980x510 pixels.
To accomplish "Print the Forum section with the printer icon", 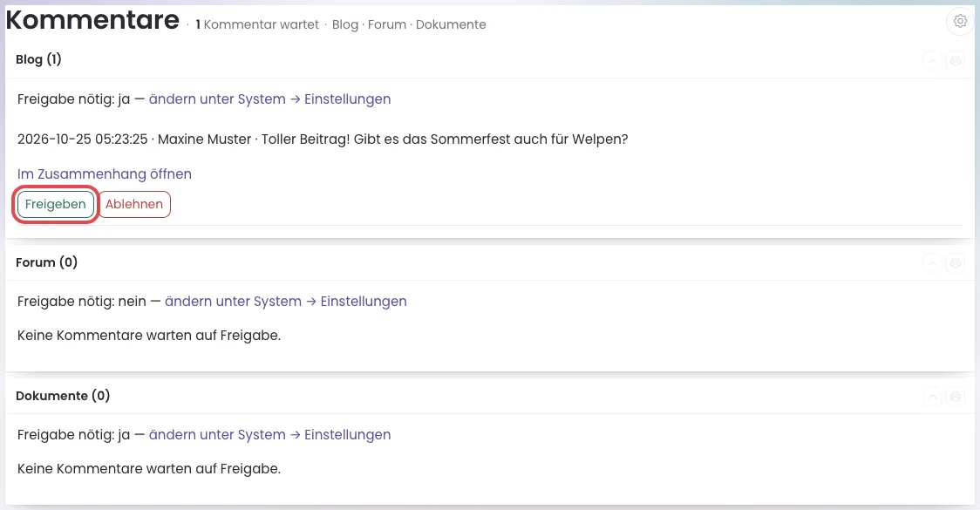I will [956, 263].
